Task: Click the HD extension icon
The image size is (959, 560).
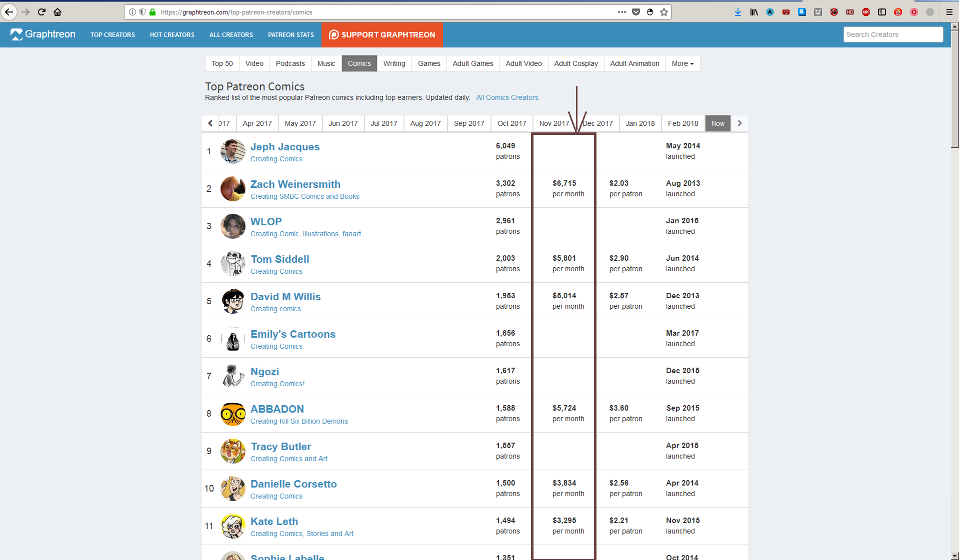Action: (850, 12)
